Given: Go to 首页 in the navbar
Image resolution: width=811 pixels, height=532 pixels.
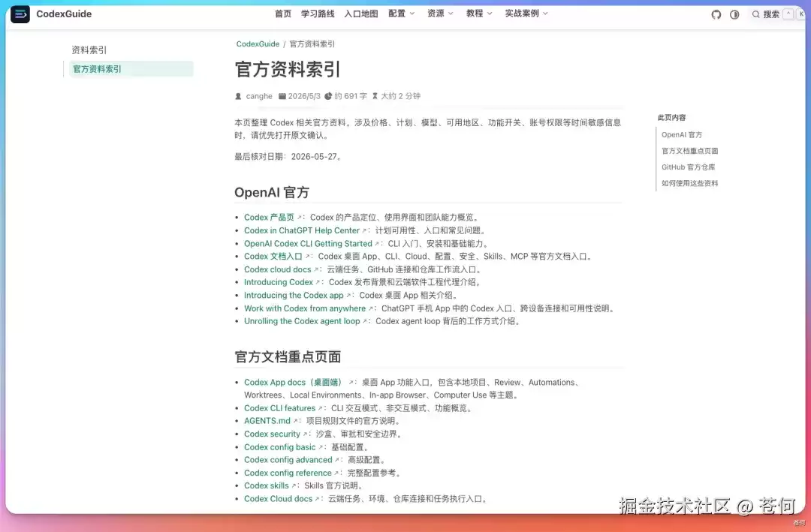Looking at the screenshot, I should pos(283,14).
